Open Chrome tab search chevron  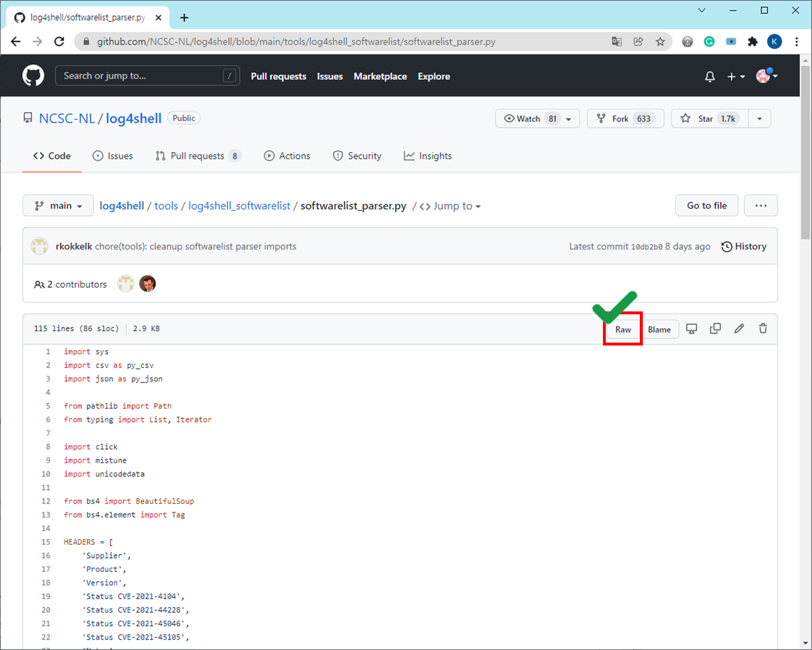[x=702, y=10]
